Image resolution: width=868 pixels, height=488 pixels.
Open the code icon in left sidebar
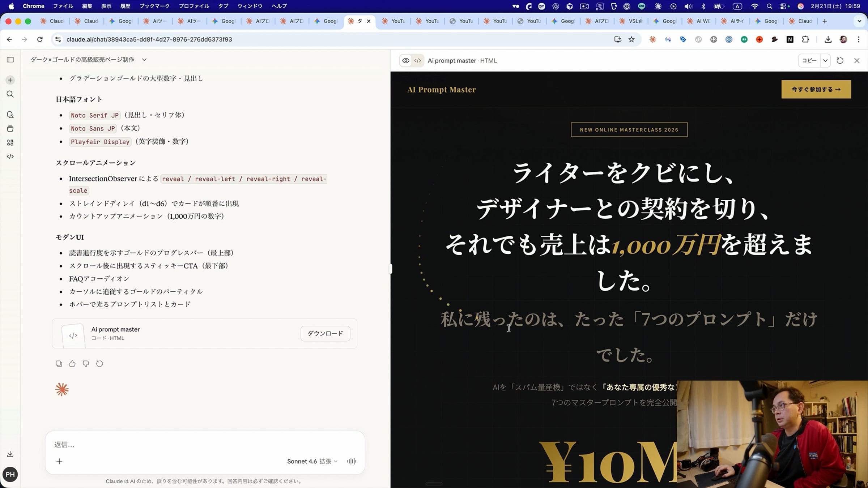pos(10,157)
